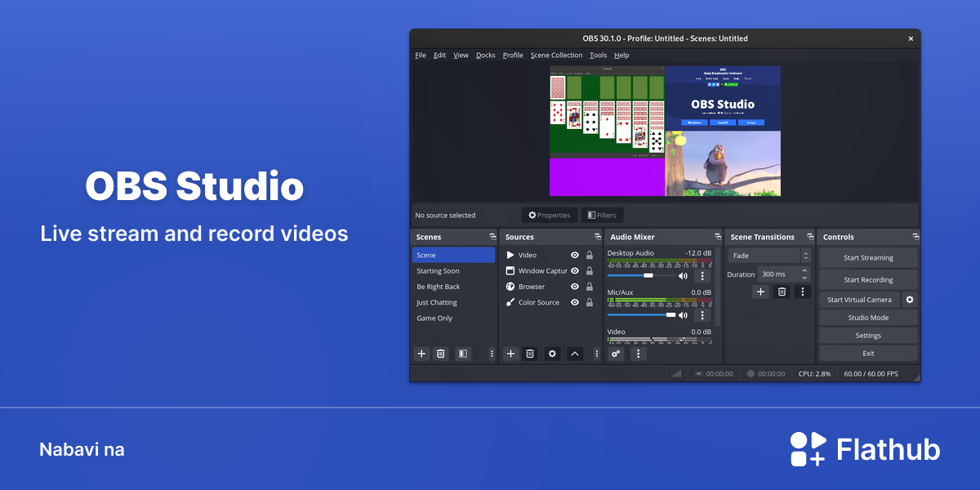Open the View menu
This screenshot has width=980, height=490.
coord(461,56)
